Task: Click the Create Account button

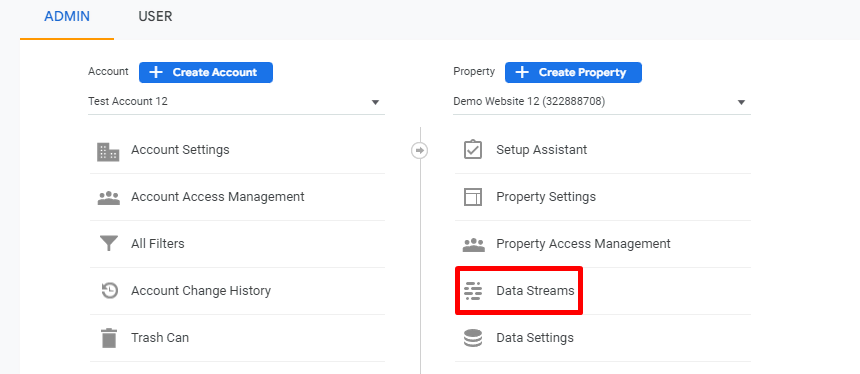Action: [206, 72]
